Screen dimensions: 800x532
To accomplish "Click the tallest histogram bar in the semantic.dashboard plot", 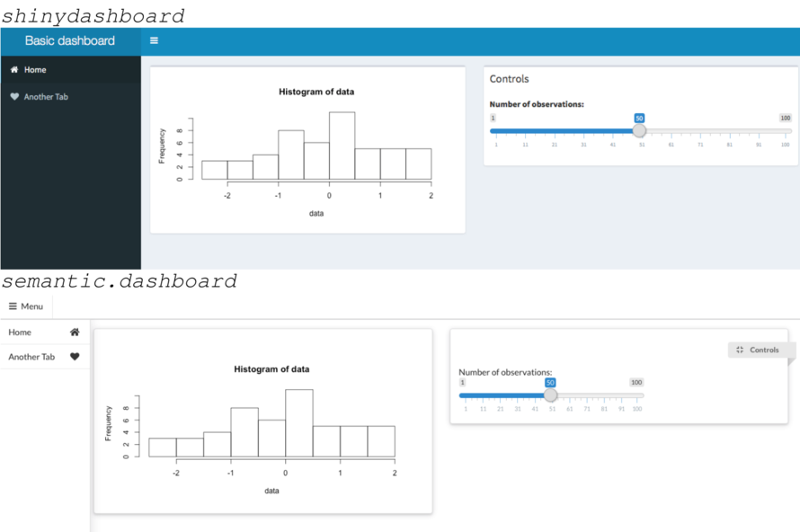I will (x=299, y=423).
